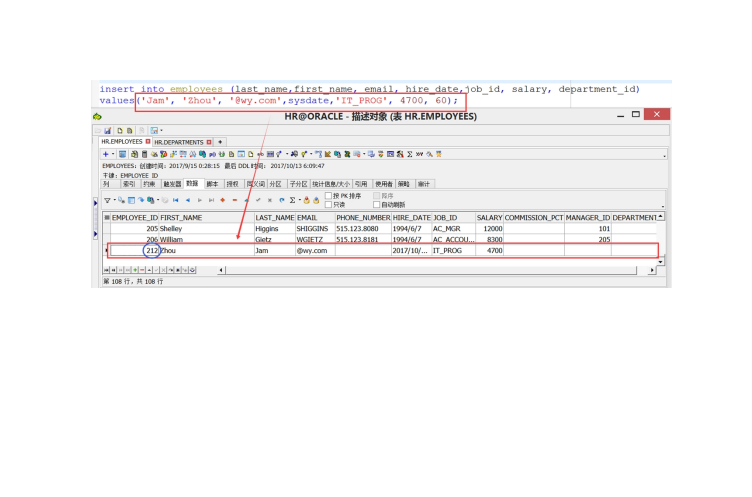Click the sigma icon in the data toolbar
This screenshot has width=752, height=497.
(x=292, y=201)
